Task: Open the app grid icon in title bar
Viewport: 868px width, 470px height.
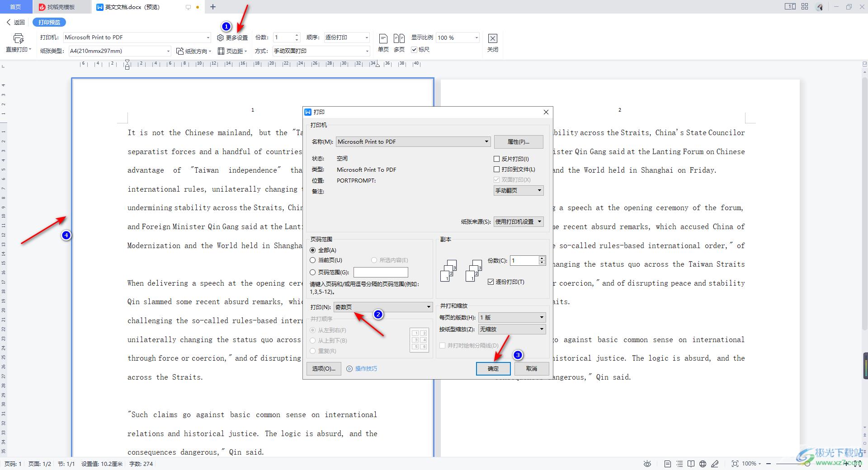Action: pyautogui.click(x=805, y=7)
